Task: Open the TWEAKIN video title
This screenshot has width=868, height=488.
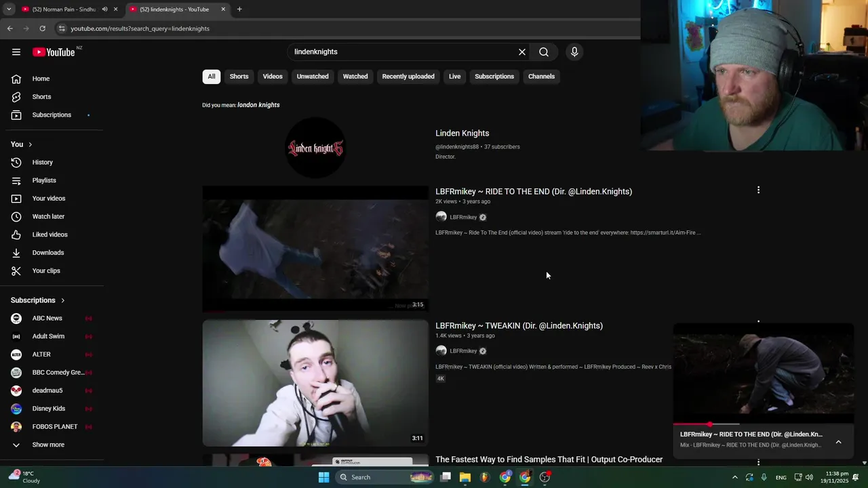Action: tap(519, 326)
